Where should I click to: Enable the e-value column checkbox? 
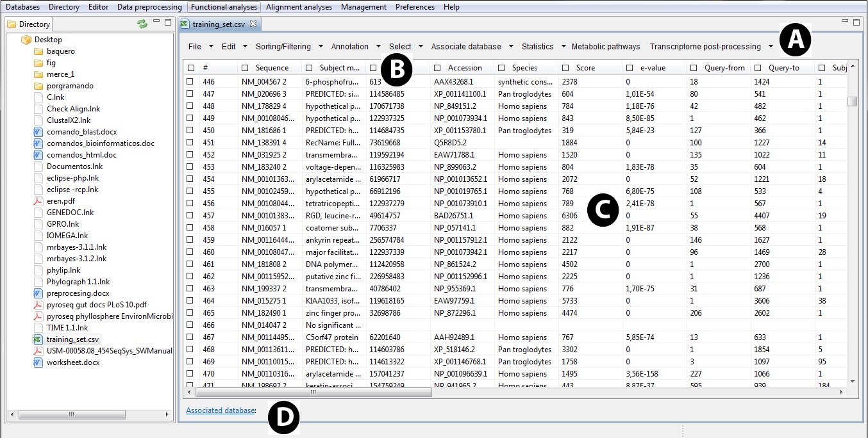630,68
